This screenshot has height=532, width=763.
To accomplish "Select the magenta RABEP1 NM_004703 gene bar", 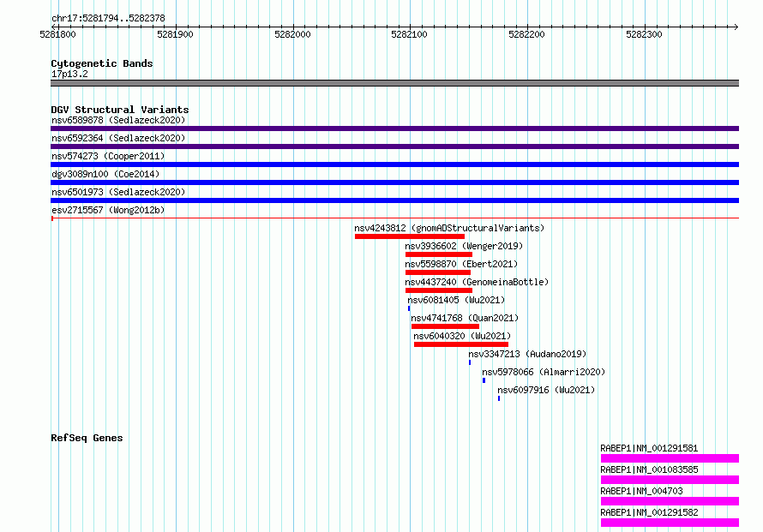I will 669,501.
